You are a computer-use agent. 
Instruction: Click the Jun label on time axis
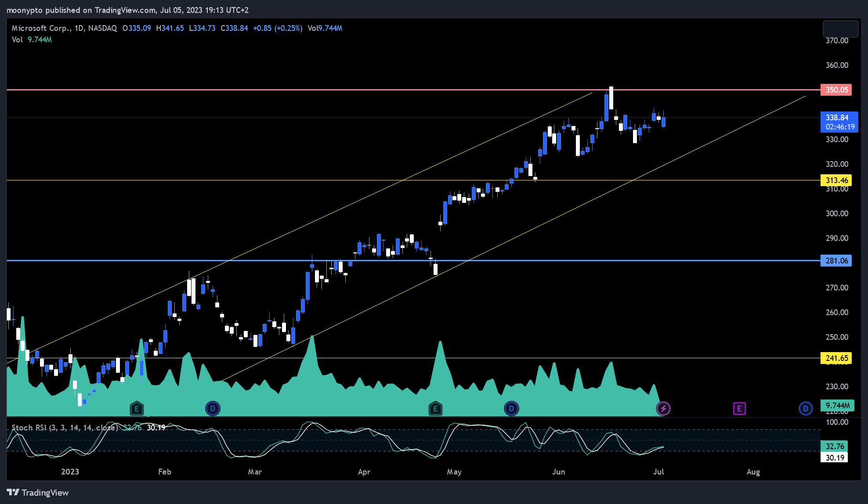click(x=559, y=472)
